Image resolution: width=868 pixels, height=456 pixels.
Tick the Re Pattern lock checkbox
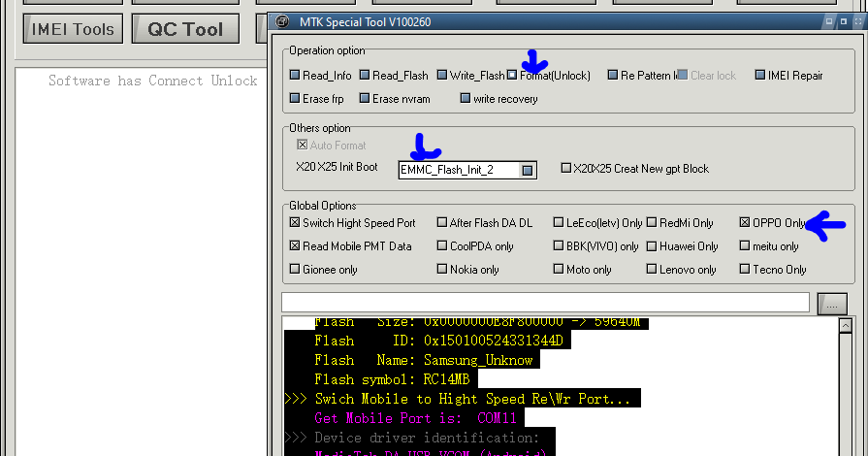pos(613,75)
